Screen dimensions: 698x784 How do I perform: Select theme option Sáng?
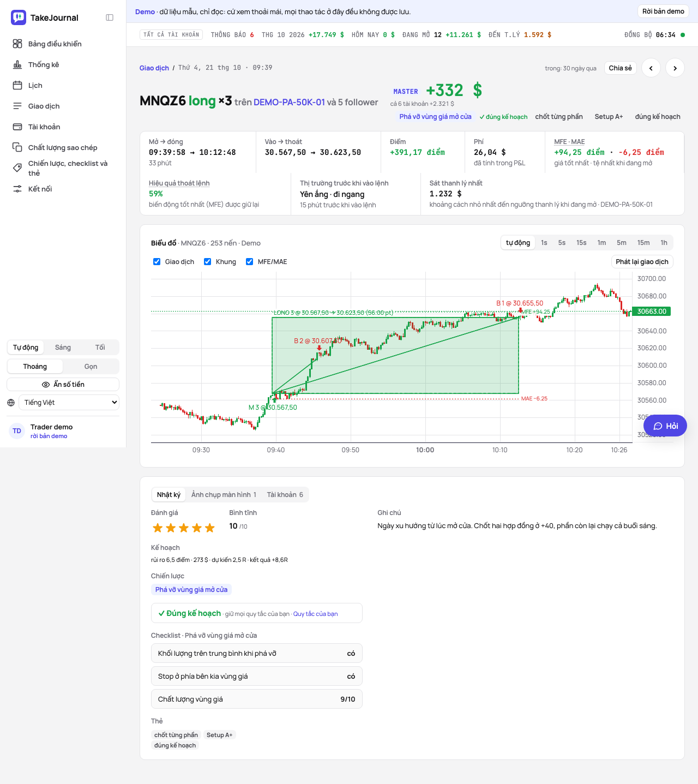click(63, 348)
